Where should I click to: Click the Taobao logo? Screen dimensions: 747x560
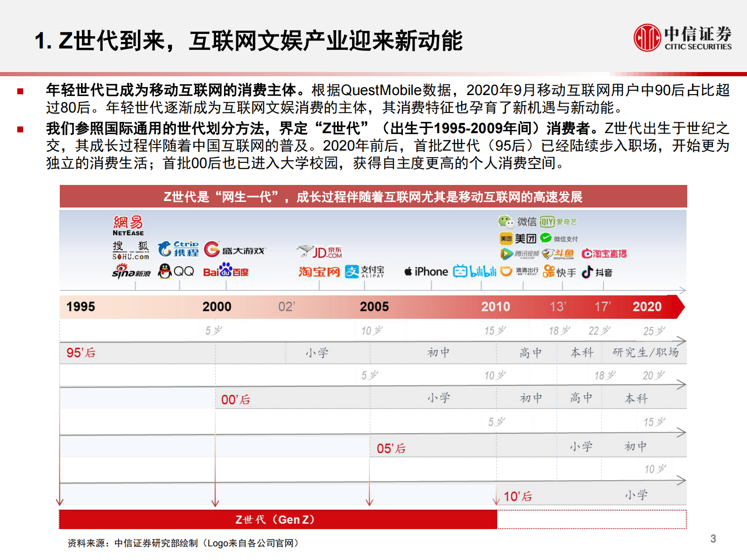[x=319, y=272]
